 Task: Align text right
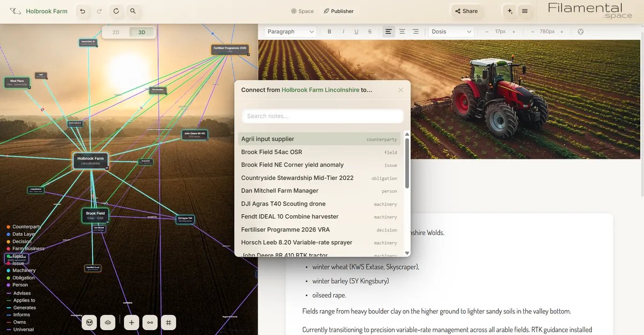pyautogui.click(x=415, y=32)
